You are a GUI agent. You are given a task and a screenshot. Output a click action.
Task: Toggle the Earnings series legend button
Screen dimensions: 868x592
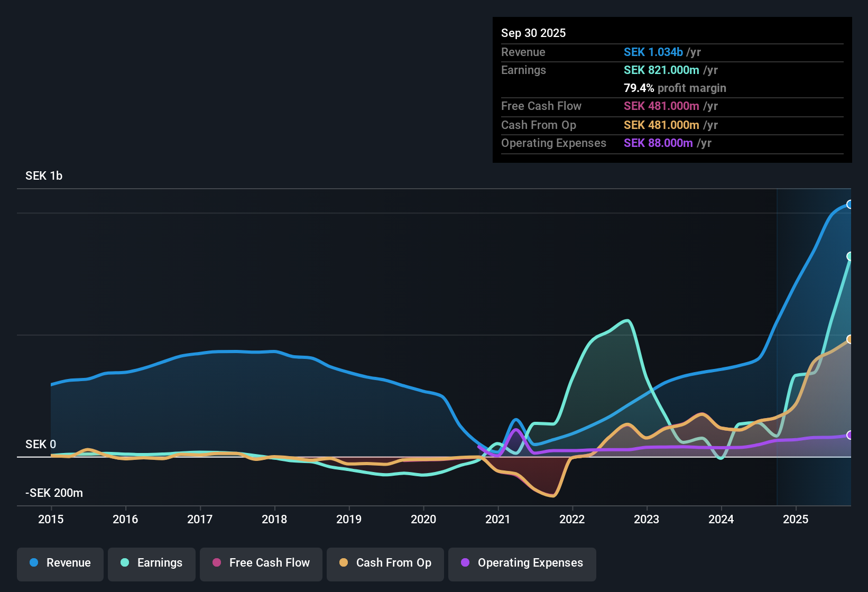(x=152, y=563)
